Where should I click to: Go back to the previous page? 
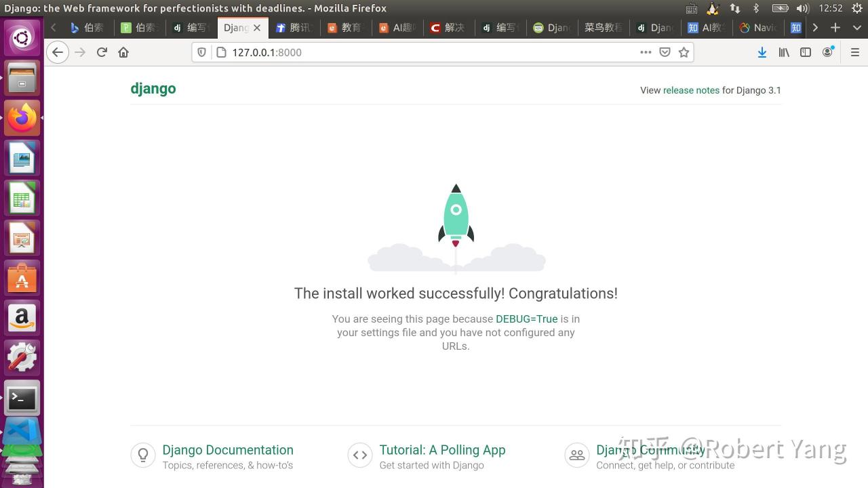58,52
